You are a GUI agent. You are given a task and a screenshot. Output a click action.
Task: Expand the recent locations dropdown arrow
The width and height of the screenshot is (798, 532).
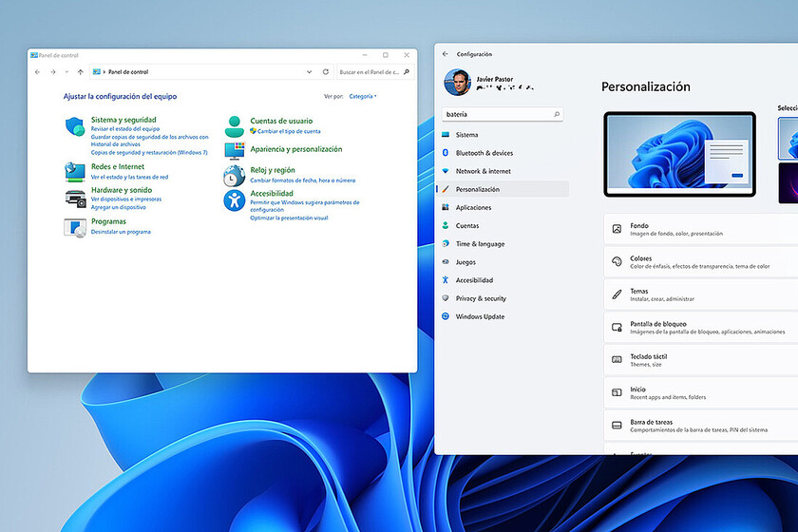coord(66,72)
